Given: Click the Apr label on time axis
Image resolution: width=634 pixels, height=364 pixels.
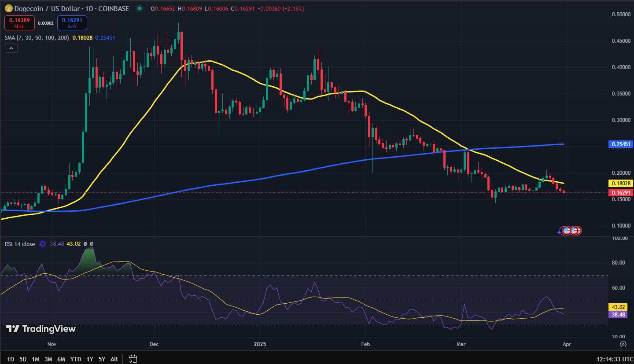Looking at the screenshot, I should coord(567,344).
